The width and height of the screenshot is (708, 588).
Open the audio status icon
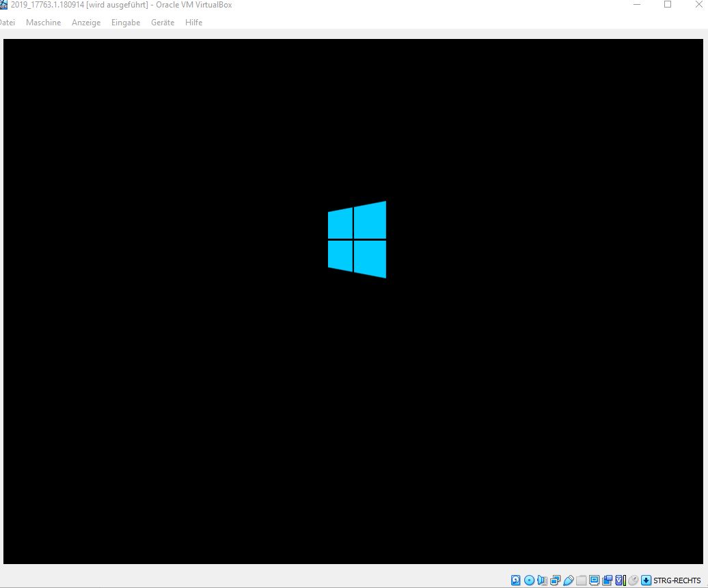pyautogui.click(x=543, y=580)
